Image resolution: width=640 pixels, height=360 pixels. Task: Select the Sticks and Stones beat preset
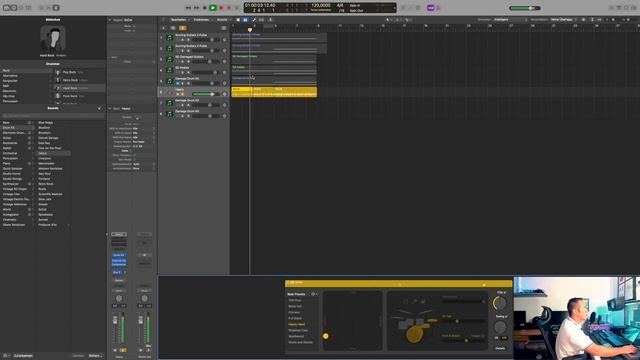(x=301, y=342)
